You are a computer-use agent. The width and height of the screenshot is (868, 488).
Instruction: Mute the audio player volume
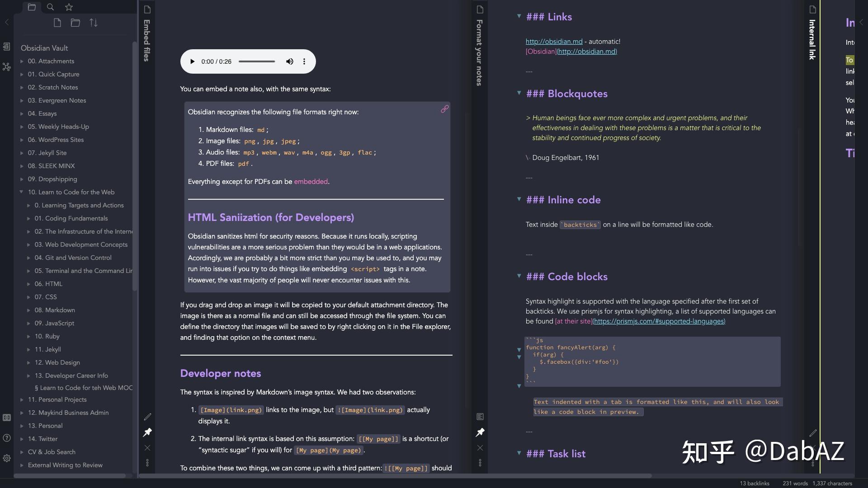[x=289, y=61]
